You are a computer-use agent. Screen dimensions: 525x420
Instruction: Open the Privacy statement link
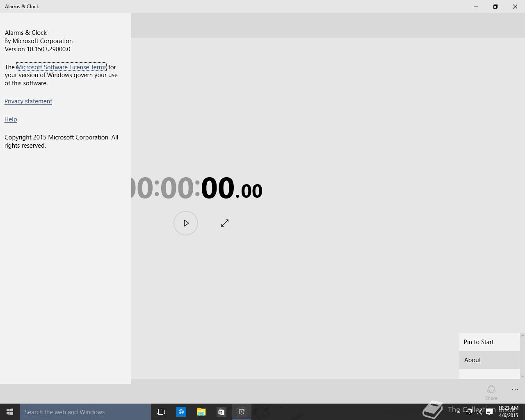coord(28,101)
